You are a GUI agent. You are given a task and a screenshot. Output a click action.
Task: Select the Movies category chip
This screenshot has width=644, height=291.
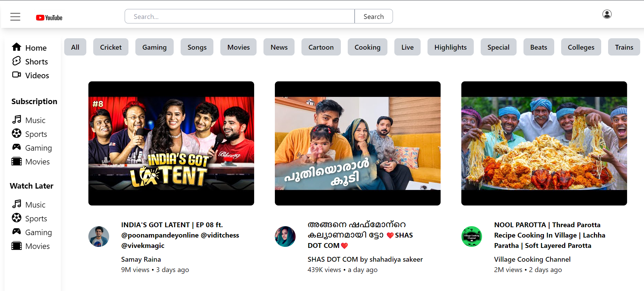pyautogui.click(x=238, y=47)
